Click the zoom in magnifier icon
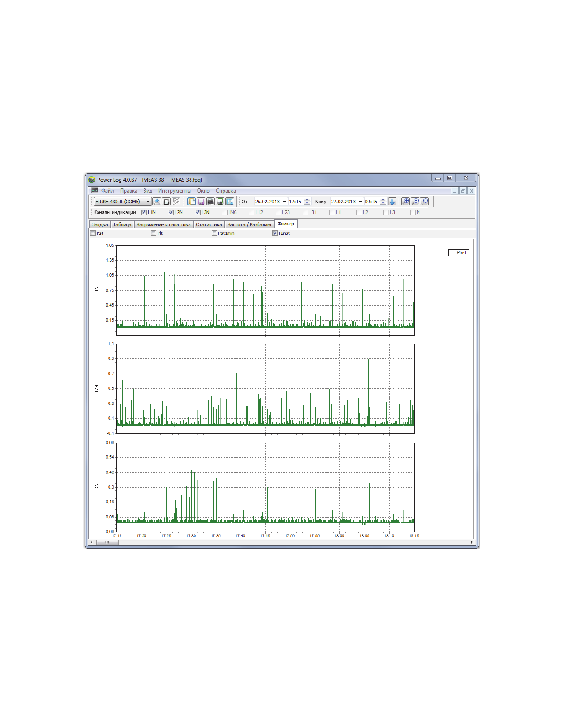Image resolution: width=563 pixels, height=728 pixels. 405,201
